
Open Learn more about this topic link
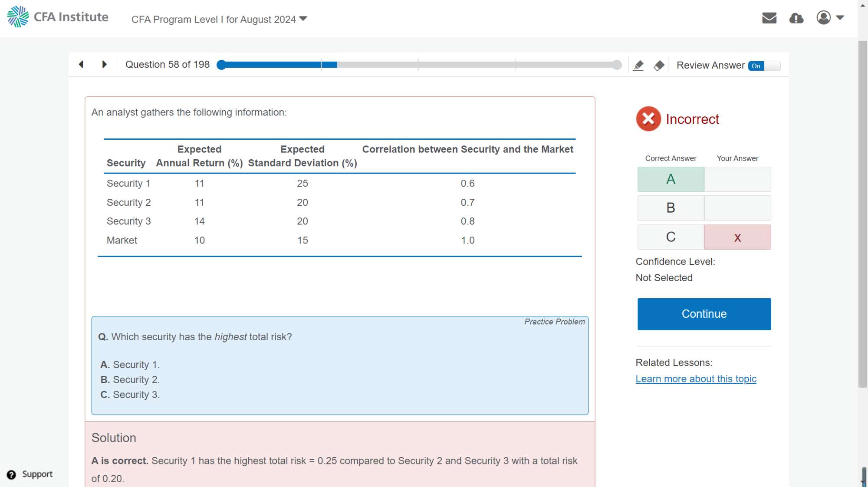pos(696,379)
